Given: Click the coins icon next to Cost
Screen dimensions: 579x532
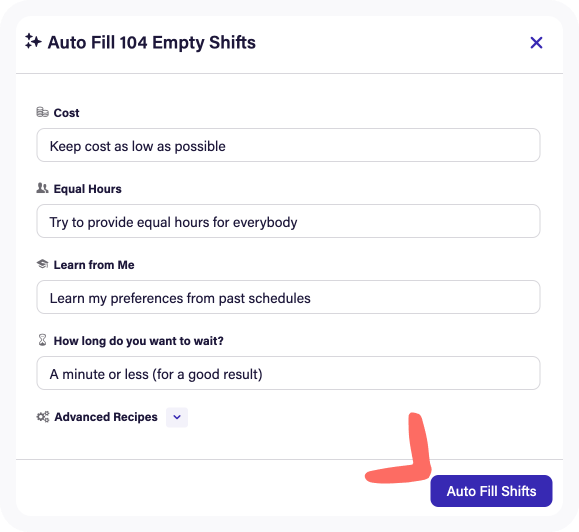Looking at the screenshot, I should [x=42, y=112].
